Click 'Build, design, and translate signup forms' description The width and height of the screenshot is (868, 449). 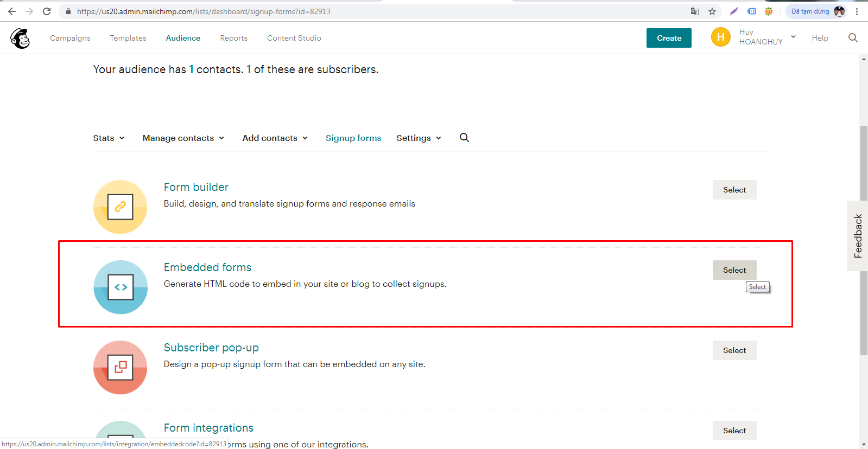[289, 204]
